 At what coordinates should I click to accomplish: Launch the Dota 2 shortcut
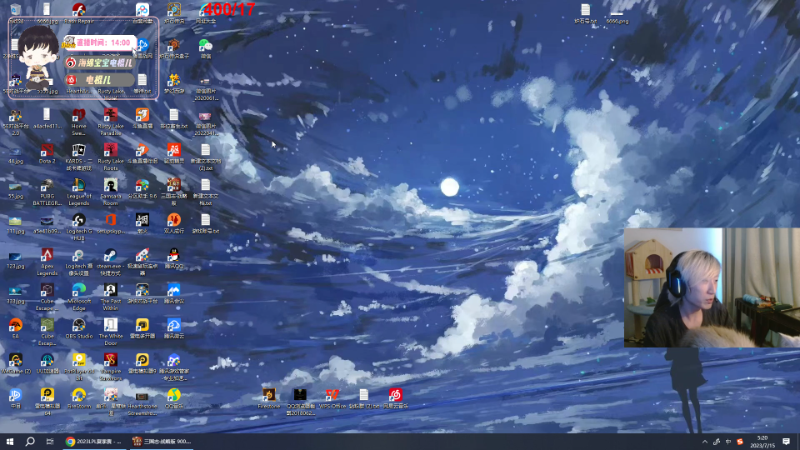tap(47, 150)
